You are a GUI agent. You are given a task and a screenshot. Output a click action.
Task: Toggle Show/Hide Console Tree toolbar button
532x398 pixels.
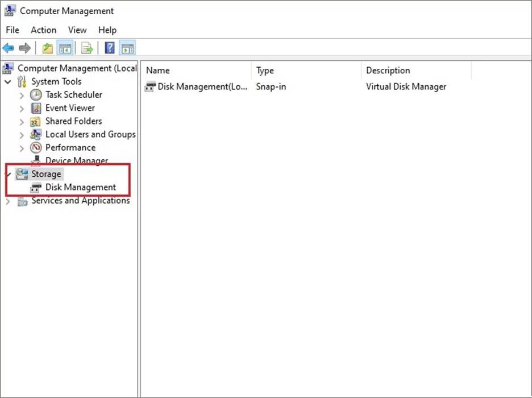(65, 48)
